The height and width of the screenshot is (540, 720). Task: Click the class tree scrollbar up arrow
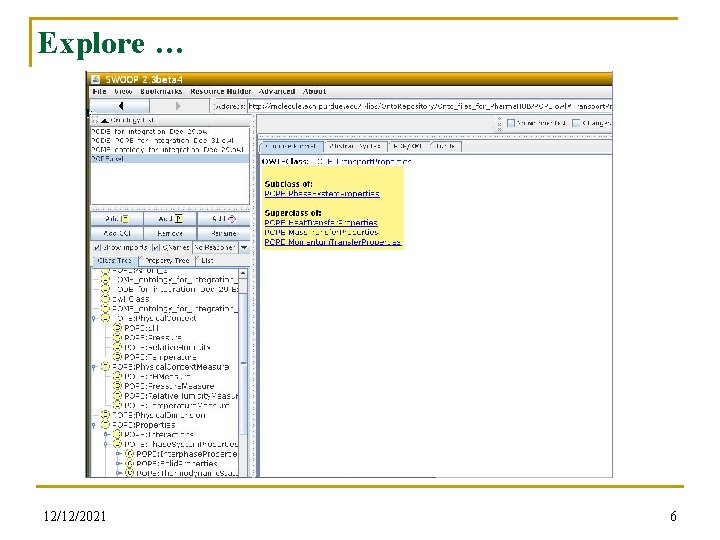pyautogui.click(x=243, y=274)
